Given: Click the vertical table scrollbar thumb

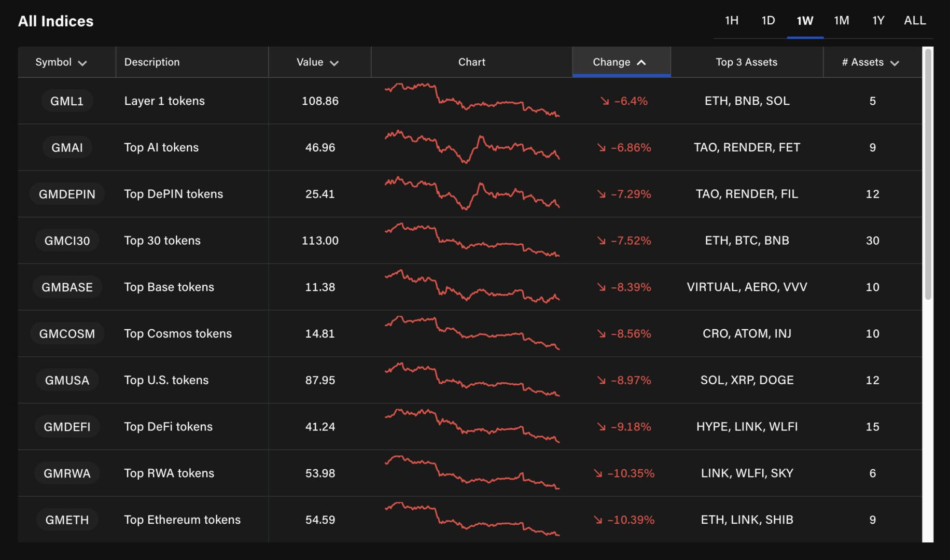Looking at the screenshot, I should (928, 174).
